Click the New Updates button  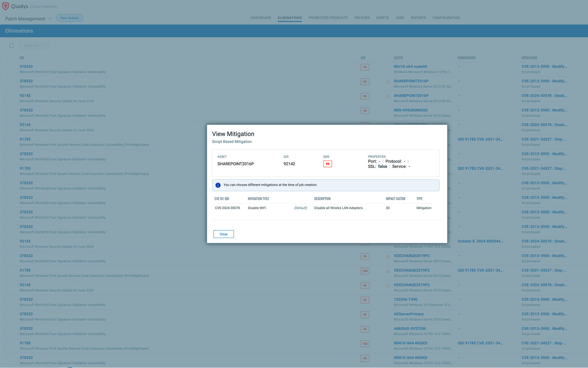coord(70,18)
